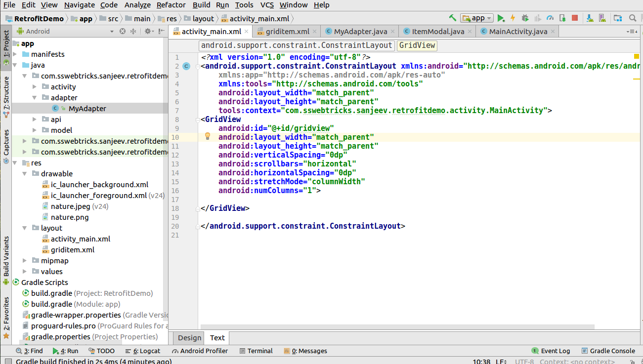Toggle the Structure side panel
The height and width of the screenshot is (364, 643).
coord(6,97)
